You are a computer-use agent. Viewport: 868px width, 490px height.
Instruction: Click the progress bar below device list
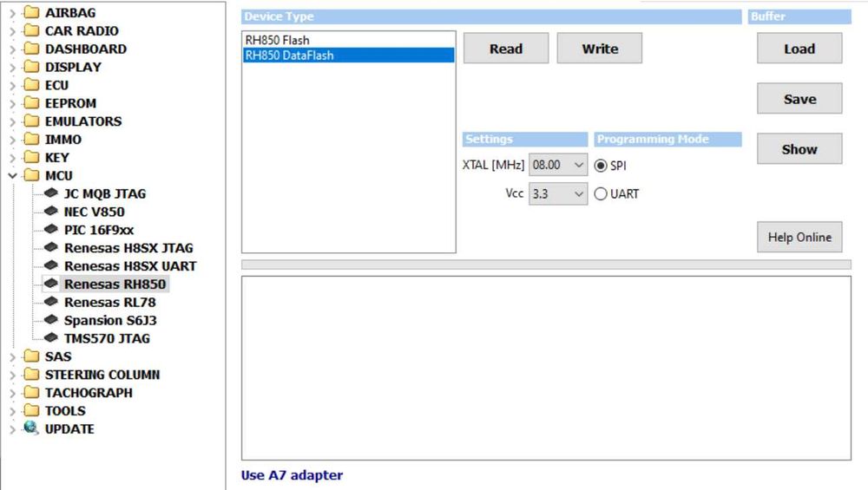click(x=546, y=265)
